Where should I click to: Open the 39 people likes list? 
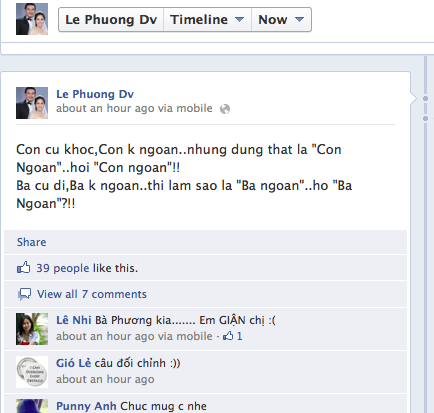point(63,268)
